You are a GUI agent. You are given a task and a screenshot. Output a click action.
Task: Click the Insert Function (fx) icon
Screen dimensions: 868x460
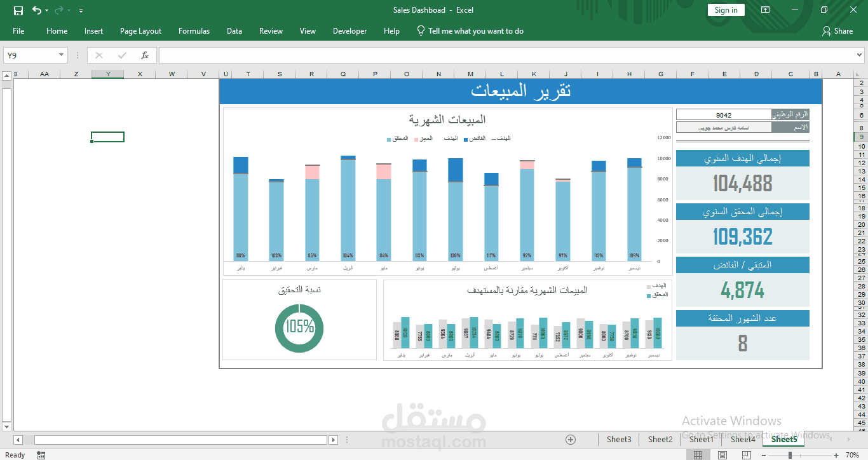coord(144,55)
